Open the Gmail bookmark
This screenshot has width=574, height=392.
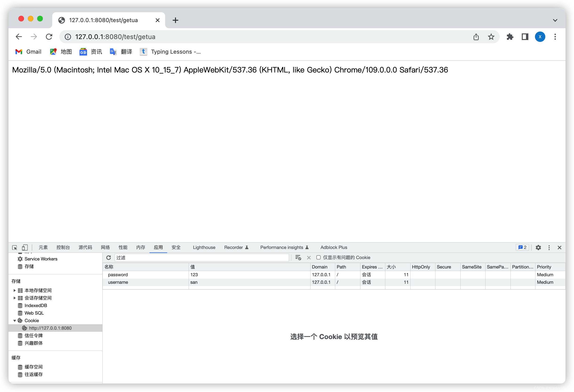(x=28, y=52)
